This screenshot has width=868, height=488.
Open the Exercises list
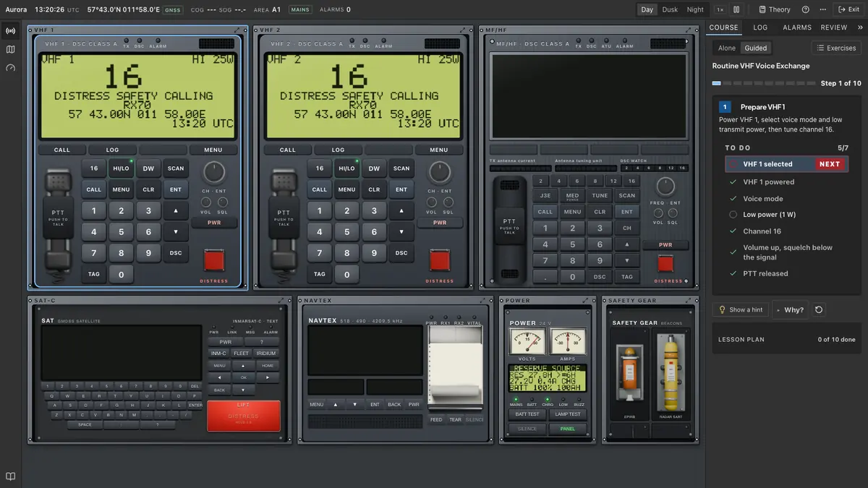835,48
